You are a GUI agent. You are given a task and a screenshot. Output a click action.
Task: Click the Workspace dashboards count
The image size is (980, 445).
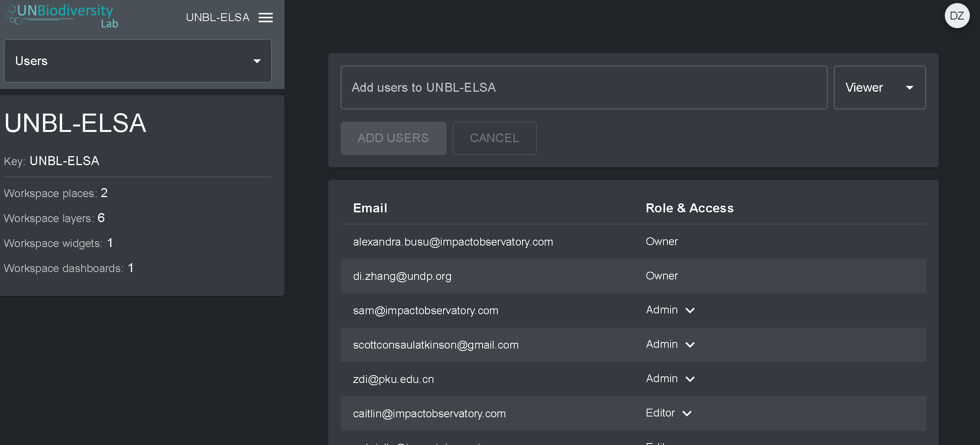[x=131, y=268]
